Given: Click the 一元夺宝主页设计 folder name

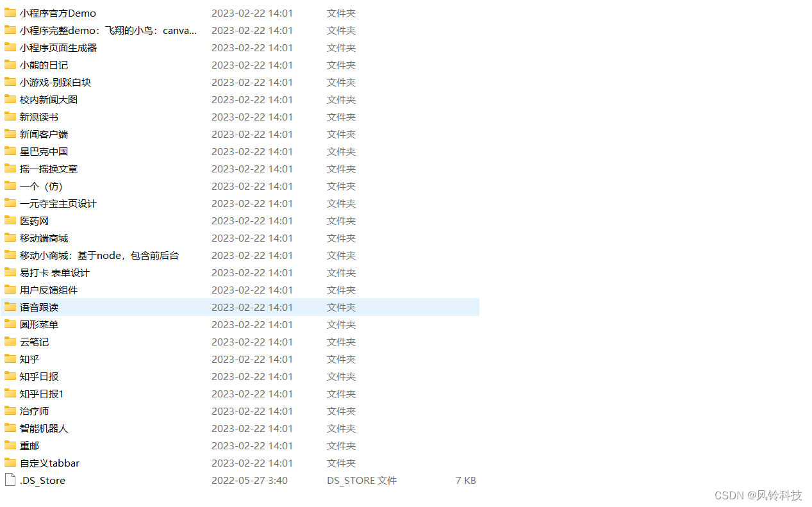Looking at the screenshot, I should [x=58, y=203].
